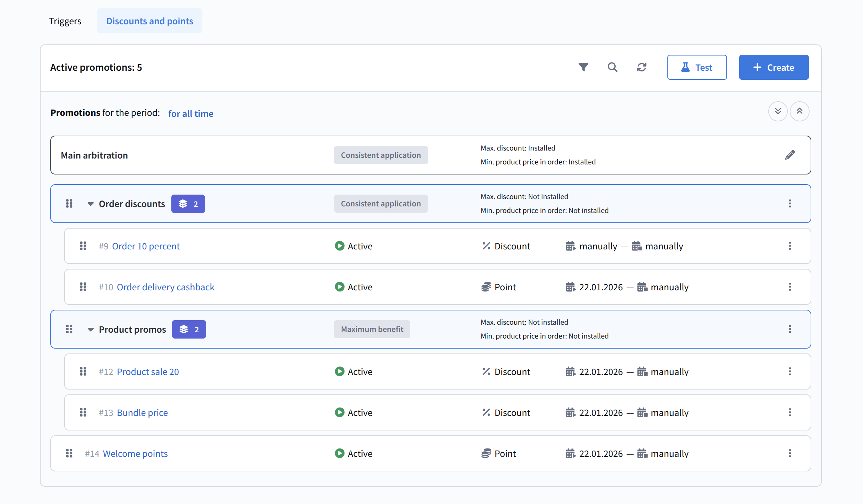This screenshot has height=504, width=863.
Task: Open three-dot menu for Order discounts group
Action: pos(790,204)
